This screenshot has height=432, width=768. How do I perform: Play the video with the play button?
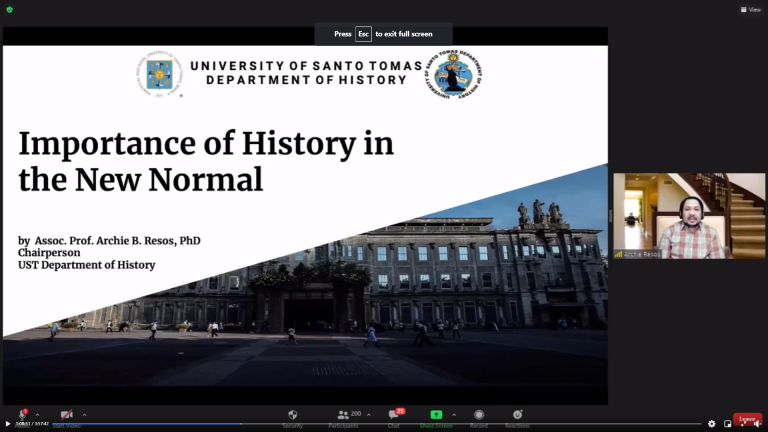tap(7, 424)
